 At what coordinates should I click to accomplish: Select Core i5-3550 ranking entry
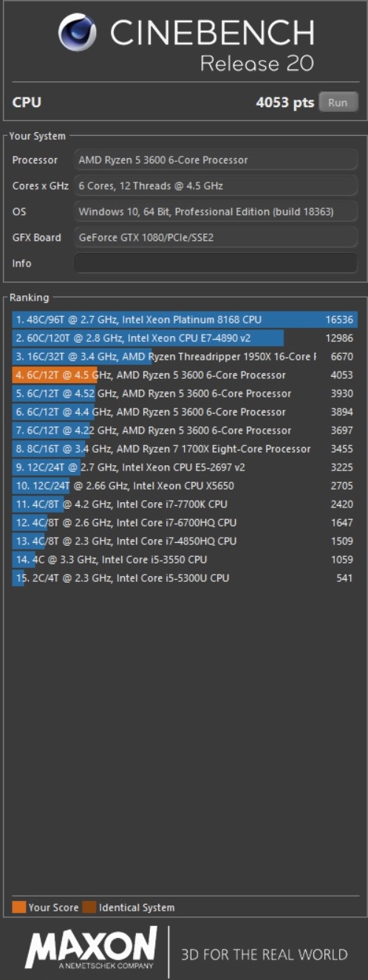click(x=185, y=560)
